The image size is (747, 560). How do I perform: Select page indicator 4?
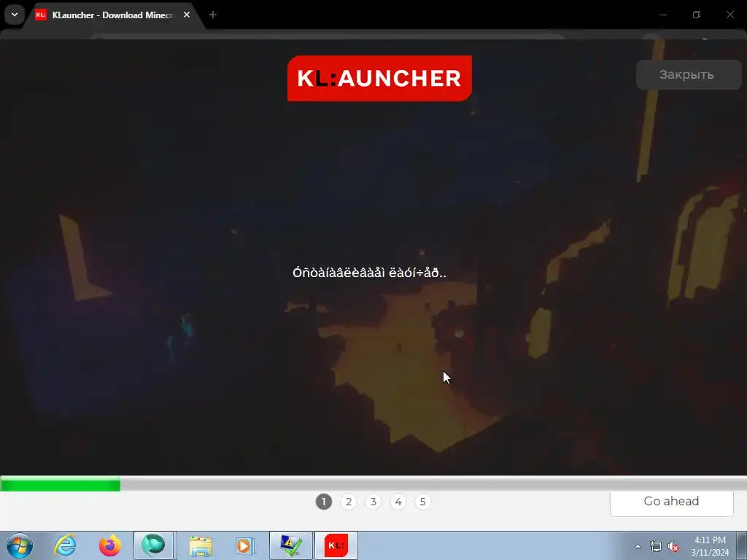(398, 502)
